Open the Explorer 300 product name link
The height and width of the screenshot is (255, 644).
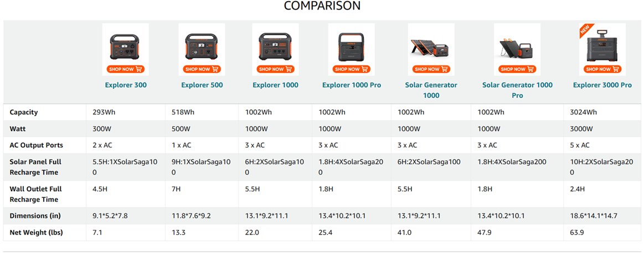tap(126, 85)
